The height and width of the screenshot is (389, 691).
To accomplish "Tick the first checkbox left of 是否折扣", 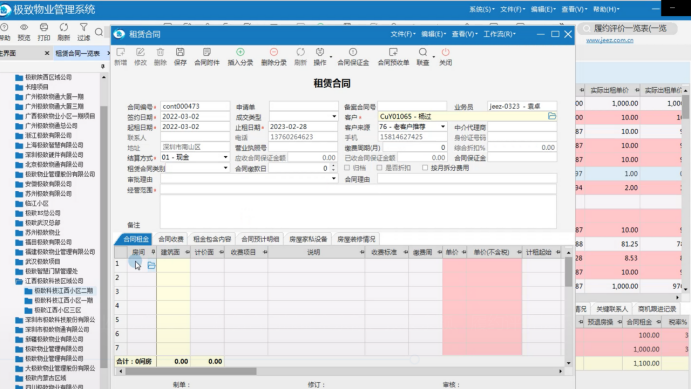I will click(347, 168).
